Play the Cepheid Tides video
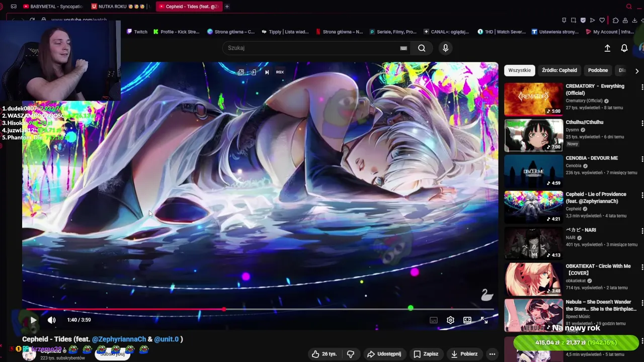Viewport: 644px width, 362px height. (33, 320)
